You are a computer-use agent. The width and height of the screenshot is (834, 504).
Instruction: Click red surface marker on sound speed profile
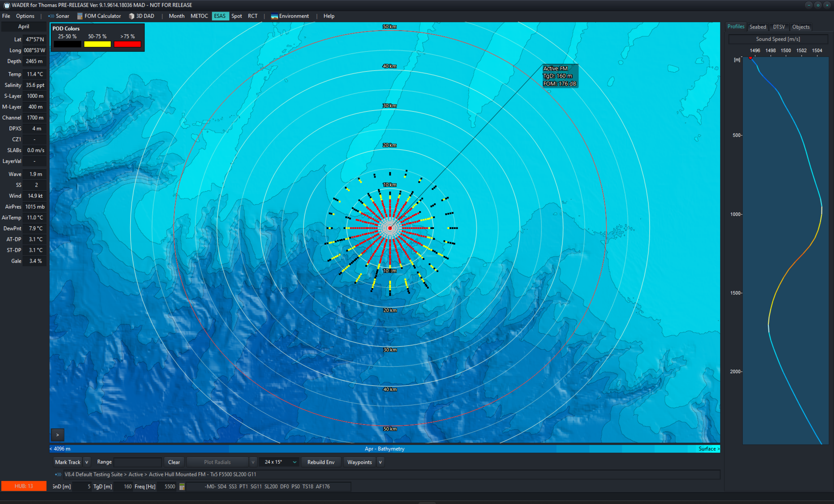pyautogui.click(x=750, y=58)
